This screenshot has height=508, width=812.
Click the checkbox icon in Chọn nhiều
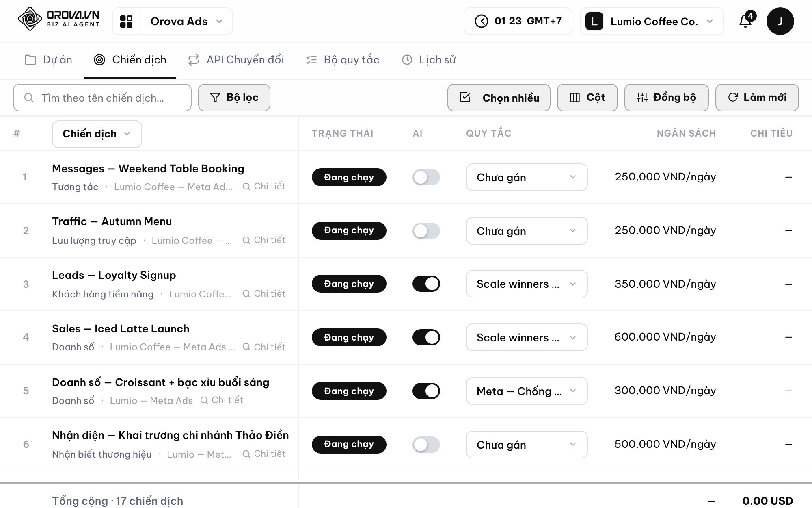coord(465,98)
